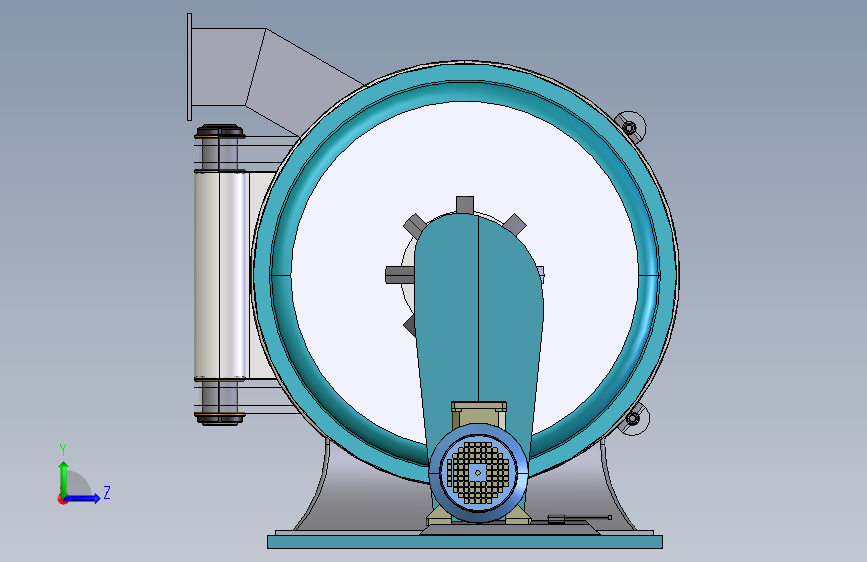Select the green Y axis arrow

[64, 479]
